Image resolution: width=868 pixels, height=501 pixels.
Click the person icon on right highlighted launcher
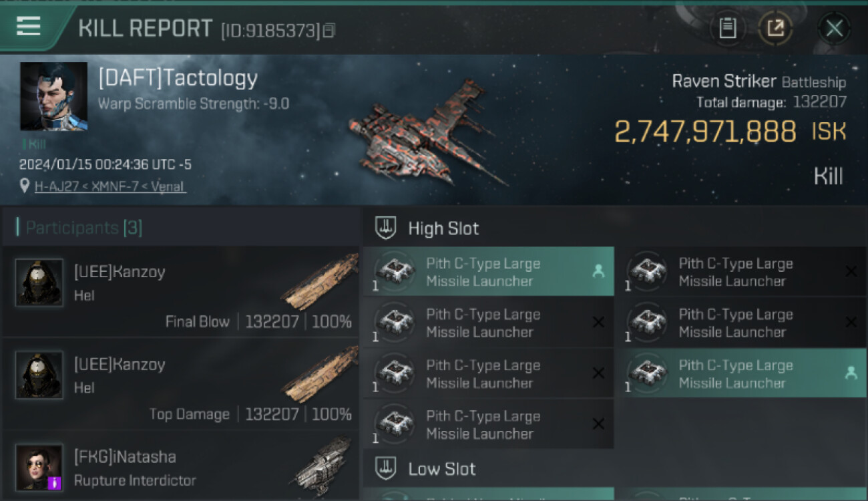(851, 373)
